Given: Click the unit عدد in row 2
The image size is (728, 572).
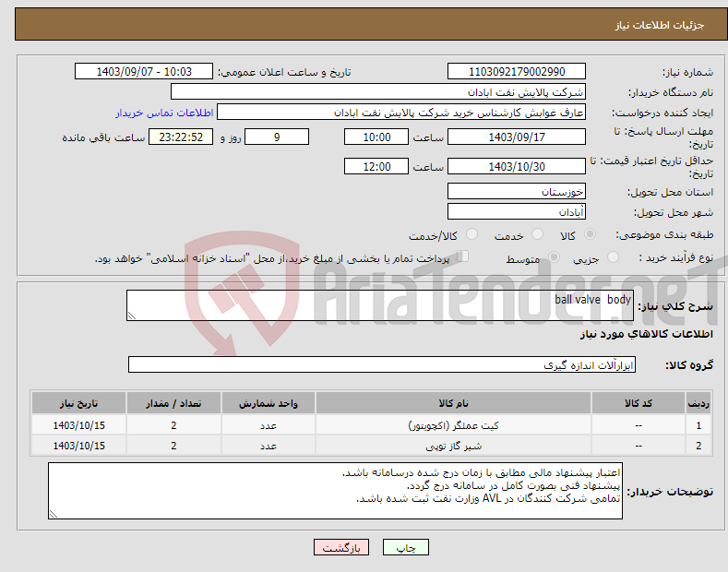Looking at the screenshot, I should coord(269,446).
